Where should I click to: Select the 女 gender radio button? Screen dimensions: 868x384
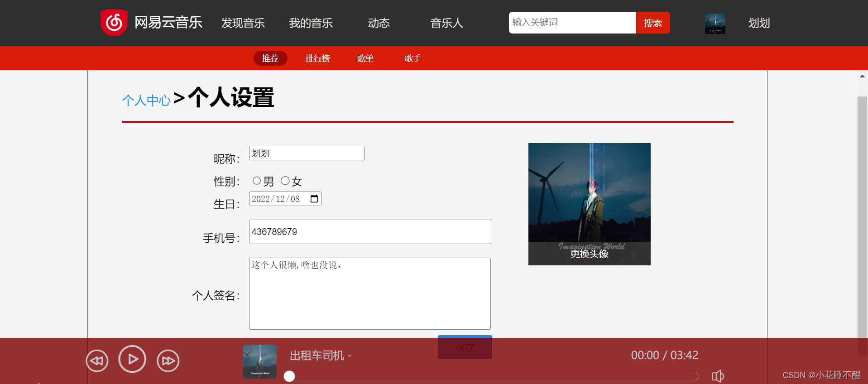285,181
